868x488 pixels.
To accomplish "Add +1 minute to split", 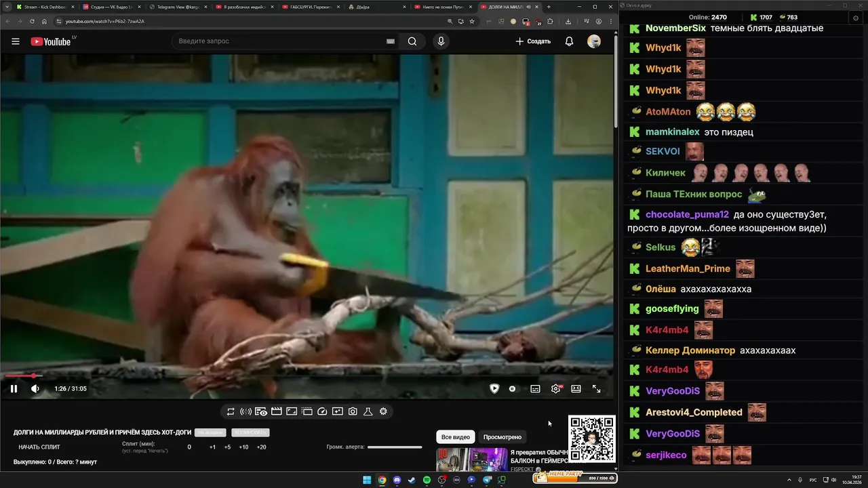I will (x=212, y=447).
